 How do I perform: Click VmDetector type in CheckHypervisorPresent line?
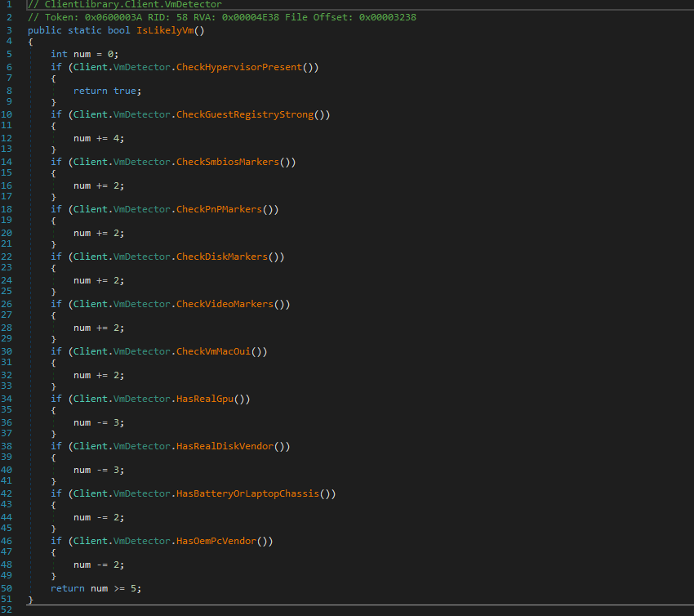pos(141,67)
